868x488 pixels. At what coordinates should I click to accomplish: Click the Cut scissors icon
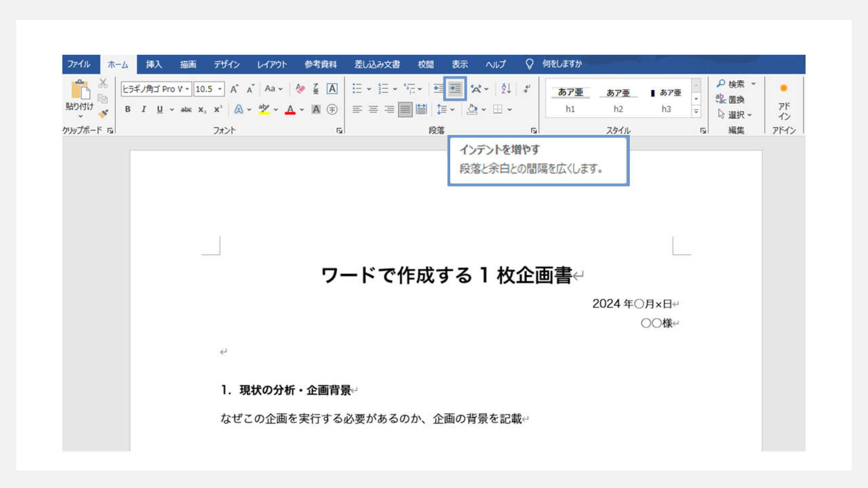[103, 83]
